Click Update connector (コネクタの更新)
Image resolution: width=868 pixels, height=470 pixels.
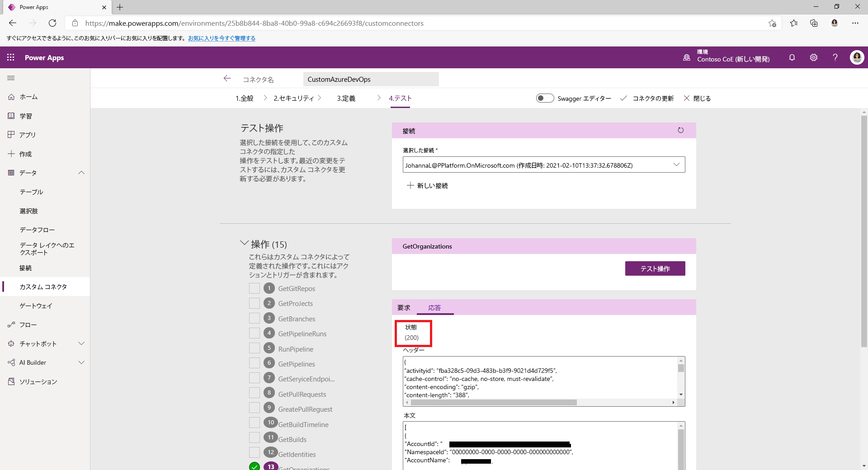[647, 98]
